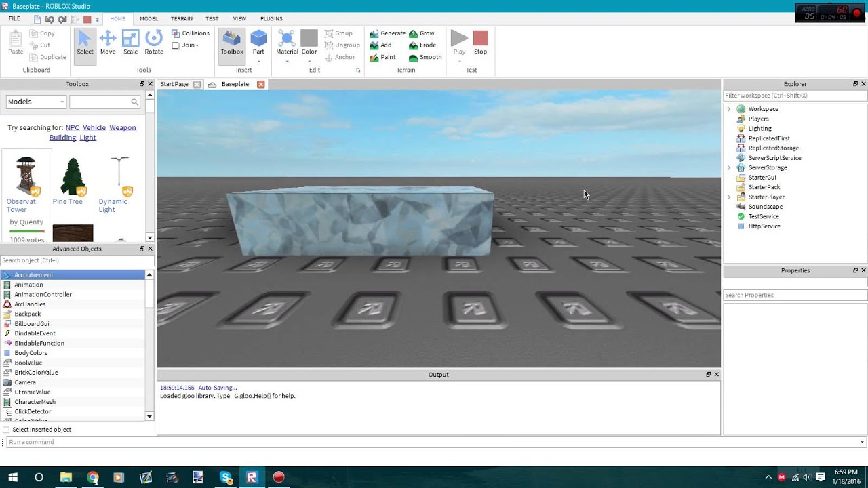Start the Play test button
Screen dimensions: 868x488
pos(459,42)
